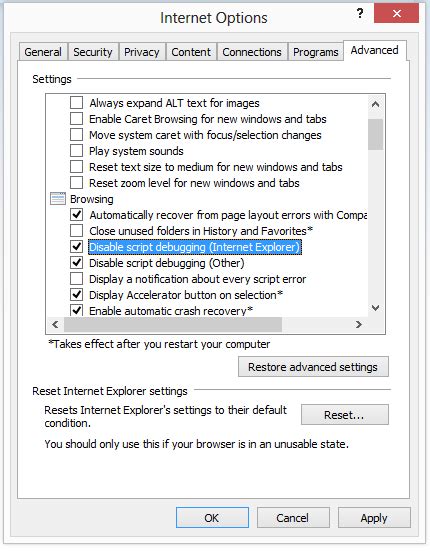The width and height of the screenshot is (430, 551).
Task: Select the highlighted Disable script debugging (Internet Explorer) text
Action: 195,247
